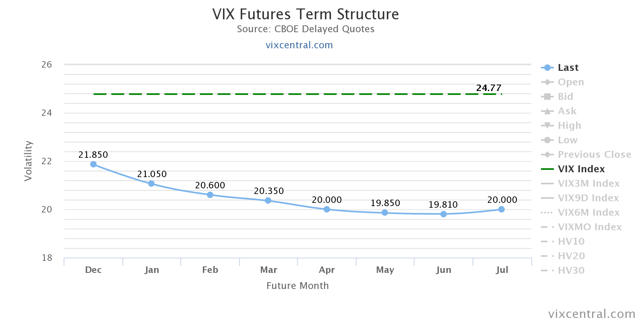Click the Previous Close diamond legend icon
Viewport: 644px width, 322px height.
pyautogui.click(x=547, y=155)
